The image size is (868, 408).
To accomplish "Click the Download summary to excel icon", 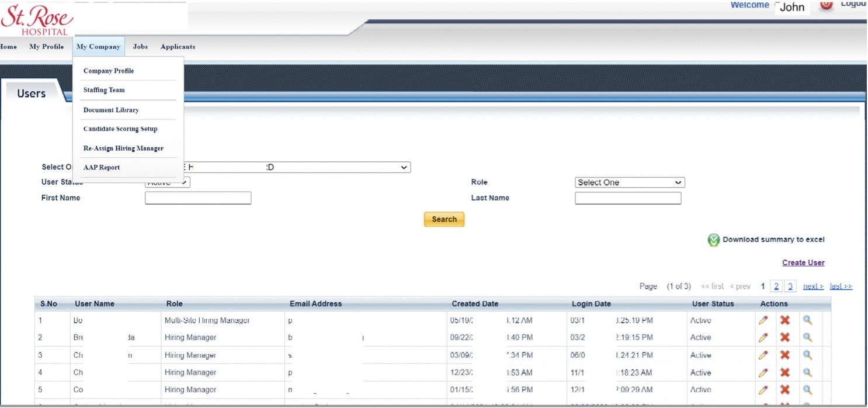I will tap(713, 240).
